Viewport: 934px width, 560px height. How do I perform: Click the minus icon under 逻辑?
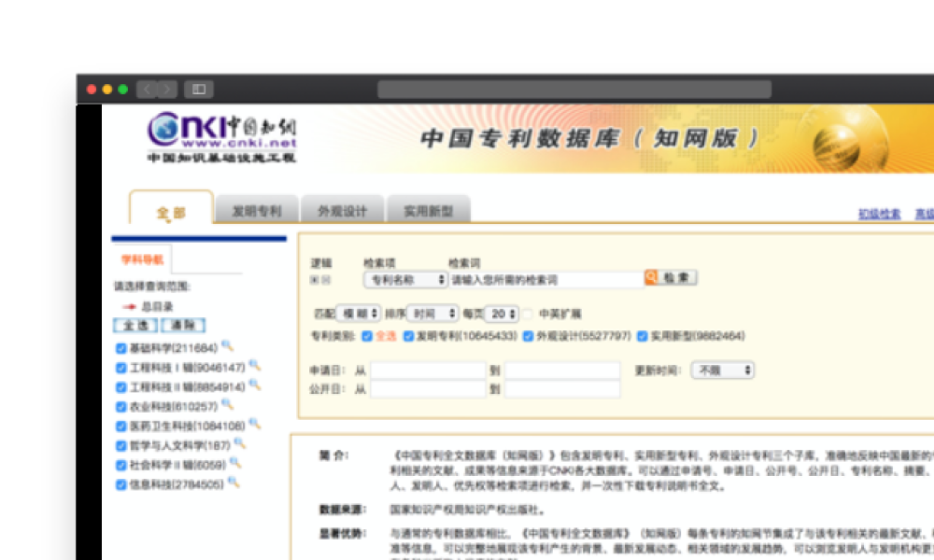[x=326, y=280]
